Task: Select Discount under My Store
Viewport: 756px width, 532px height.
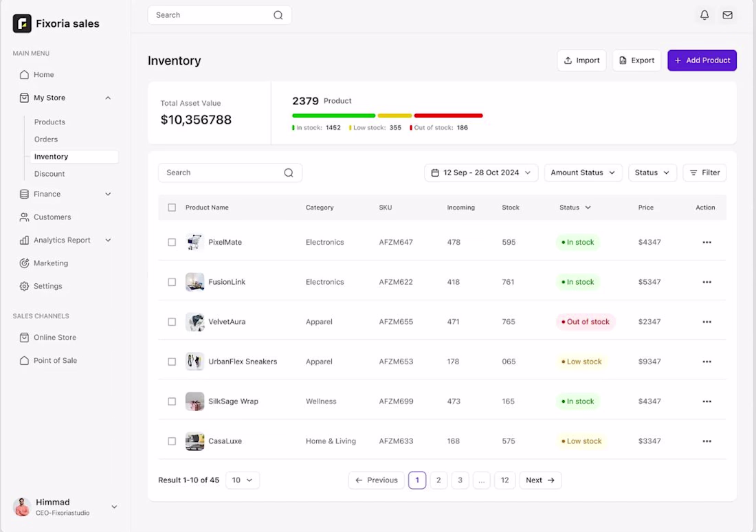Action: pos(49,174)
